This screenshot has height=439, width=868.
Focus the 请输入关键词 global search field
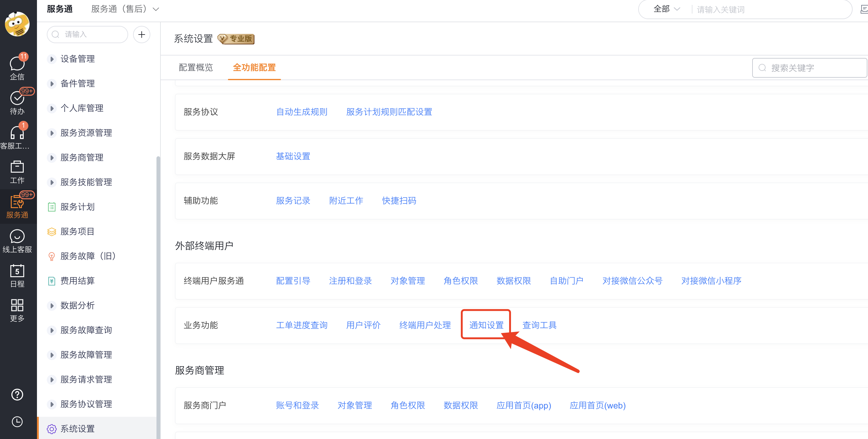772,10
